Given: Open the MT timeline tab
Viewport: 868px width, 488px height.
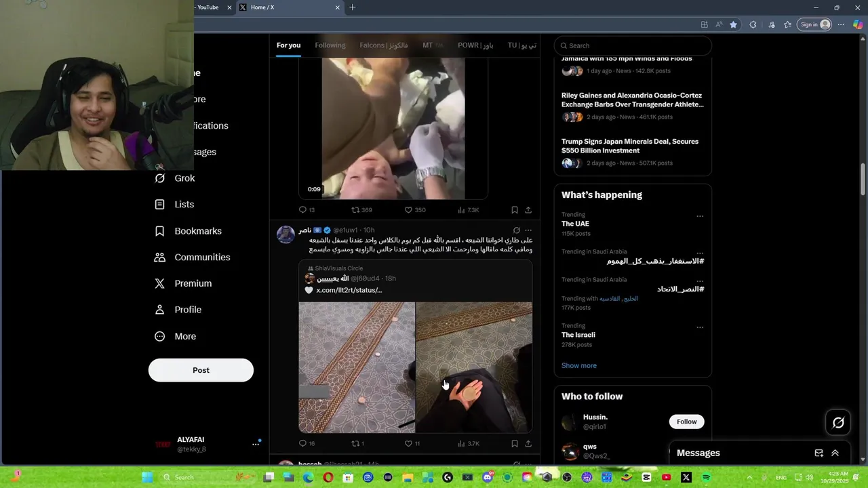Looking at the screenshot, I should (x=433, y=45).
